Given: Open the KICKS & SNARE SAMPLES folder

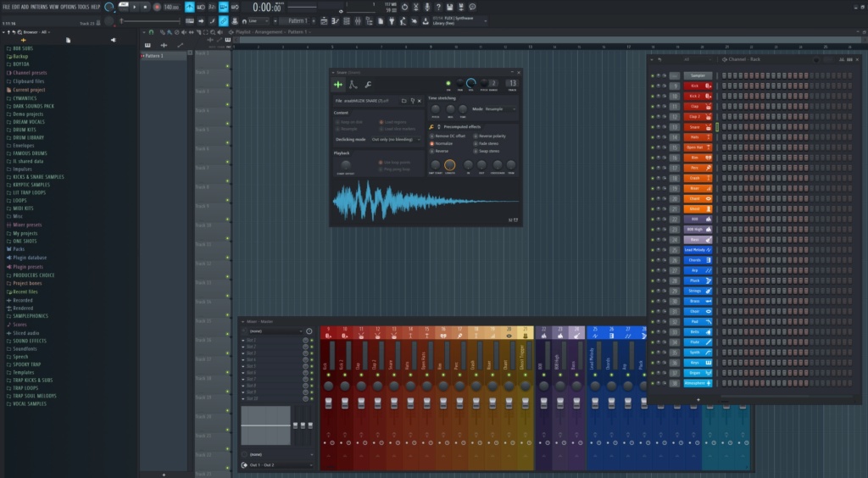Looking at the screenshot, I should point(38,177).
